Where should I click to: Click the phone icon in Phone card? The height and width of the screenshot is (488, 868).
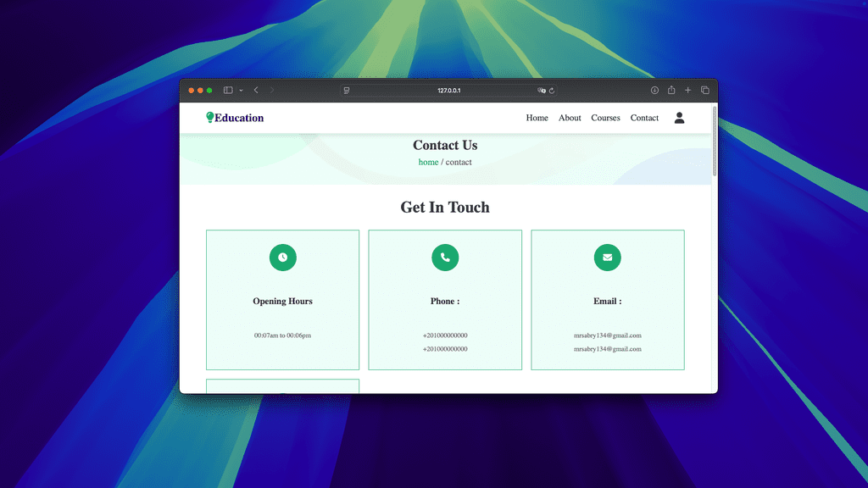pyautogui.click(x=445, y=258)
